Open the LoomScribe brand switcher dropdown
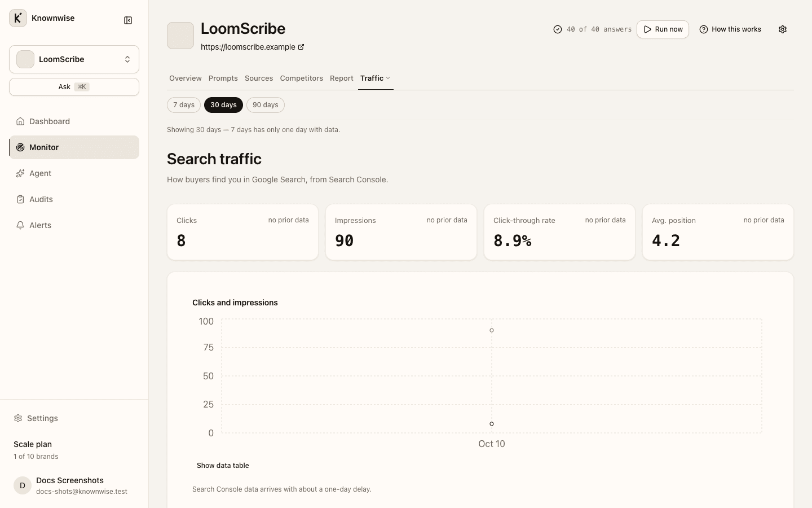The width and height of the screenshot is (812, 508). click(74, 59)
